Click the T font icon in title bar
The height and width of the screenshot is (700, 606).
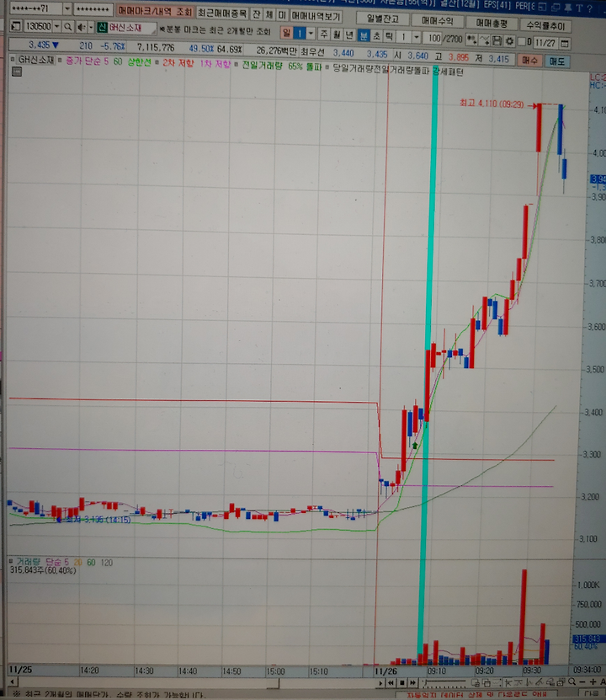579,8
